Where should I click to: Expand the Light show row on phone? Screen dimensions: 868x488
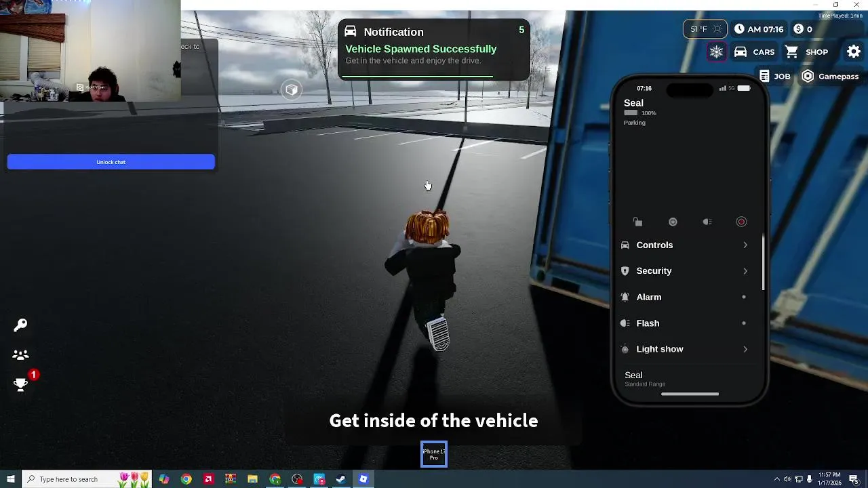(x=686, y=349)
